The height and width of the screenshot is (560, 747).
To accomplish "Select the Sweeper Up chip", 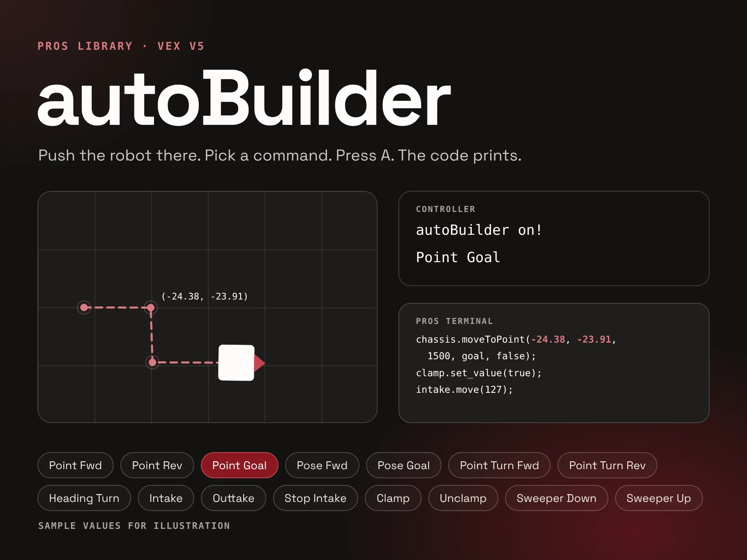I will point(659,498).
